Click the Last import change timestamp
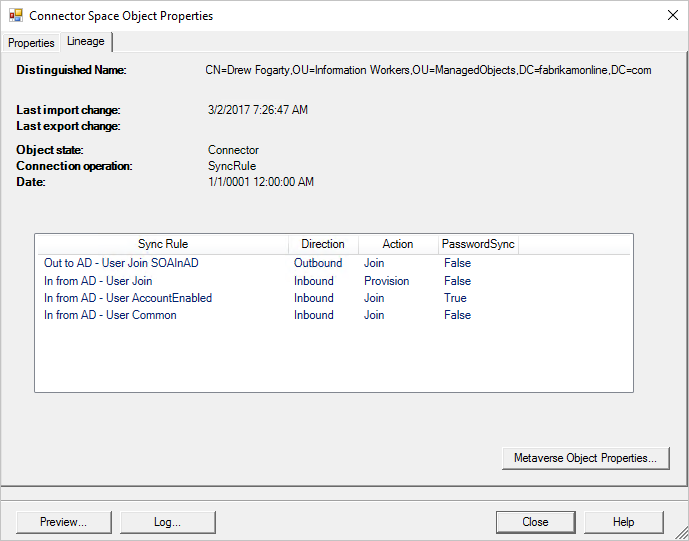Screen dimensions: 689x541 [257, 110]
